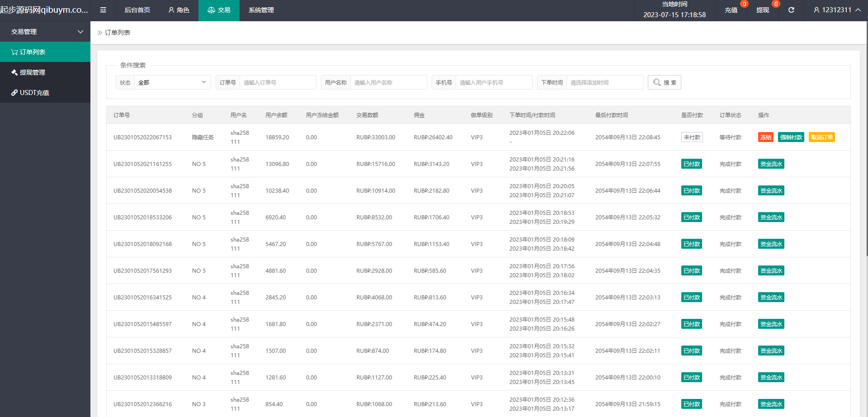Click the refresh icon in top bar
This screenshot has width=868, height=417.
click(791, 10)
